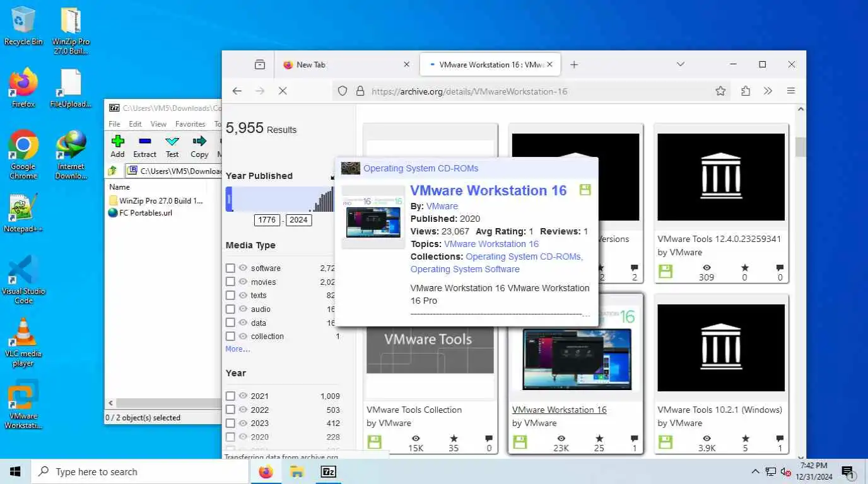868x484 pixels.
Task: Show hidden system tray icons
Action: 755,471
